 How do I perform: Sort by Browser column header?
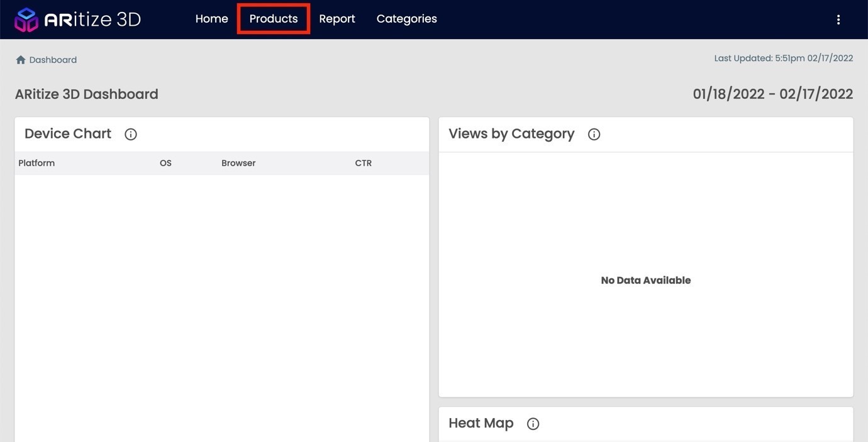pyautogui.click(x=238, y=163)
